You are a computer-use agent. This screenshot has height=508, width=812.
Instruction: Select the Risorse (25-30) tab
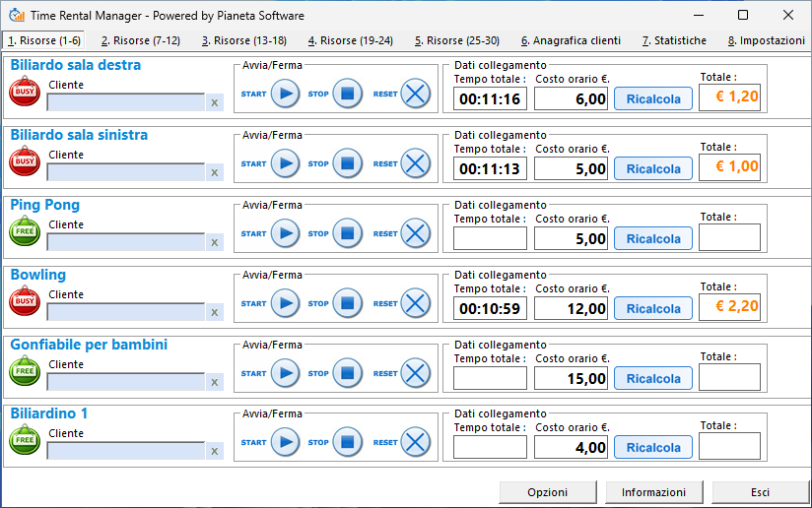point(457,41)
